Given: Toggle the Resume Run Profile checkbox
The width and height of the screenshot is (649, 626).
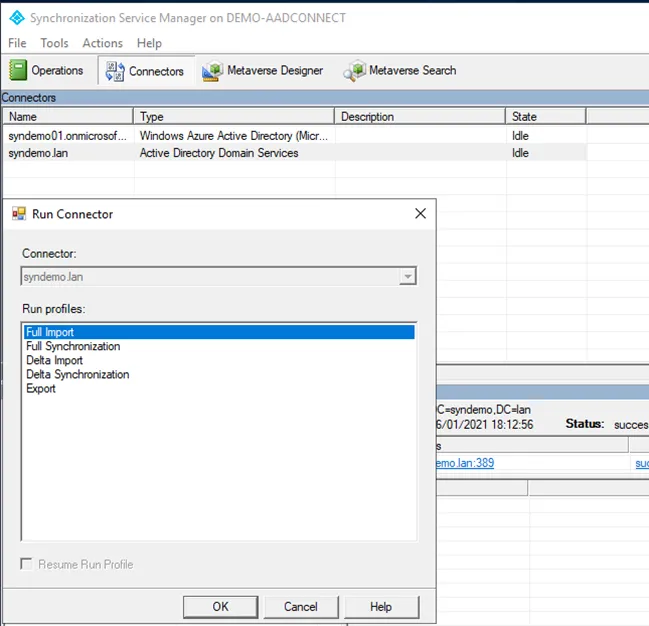Looking at the screenshot, I should pyautogui.click(x=27, y=565).
